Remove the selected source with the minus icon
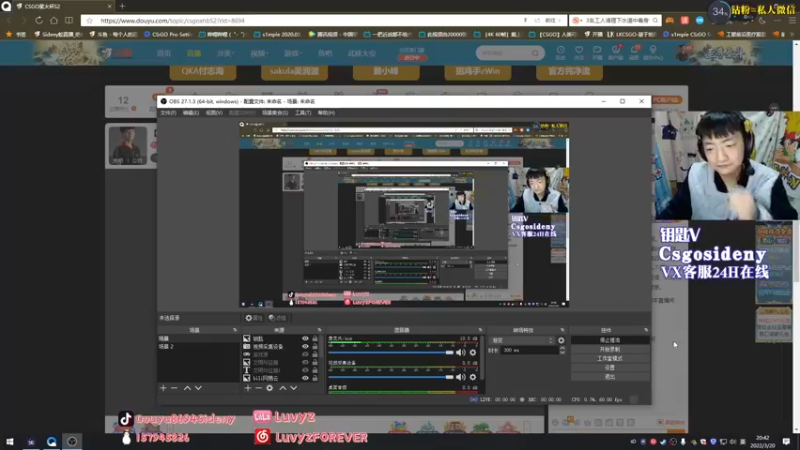800x450 pixels. [x=259, y=388]
